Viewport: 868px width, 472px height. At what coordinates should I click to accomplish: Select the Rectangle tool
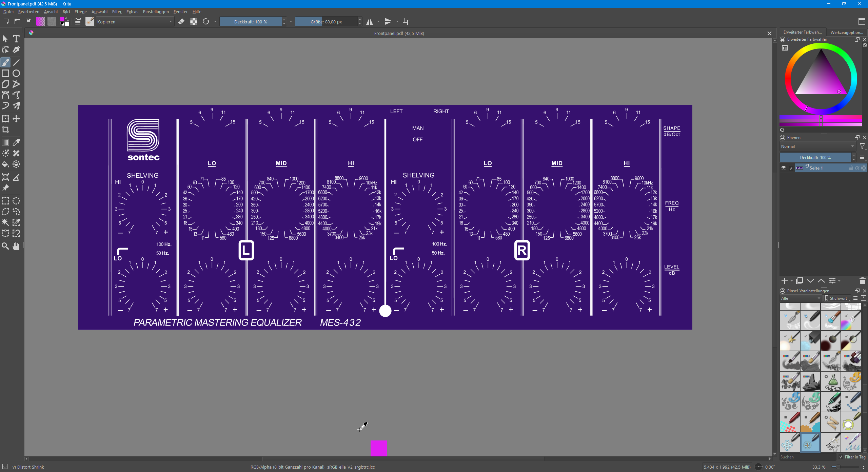5,73
